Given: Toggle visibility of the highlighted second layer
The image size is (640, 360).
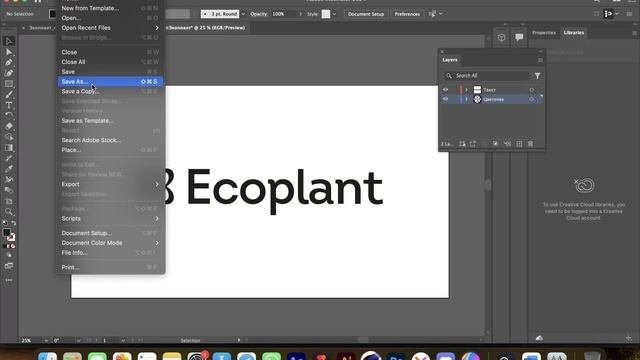Looking at the screenshot, I should coord(445,99).
